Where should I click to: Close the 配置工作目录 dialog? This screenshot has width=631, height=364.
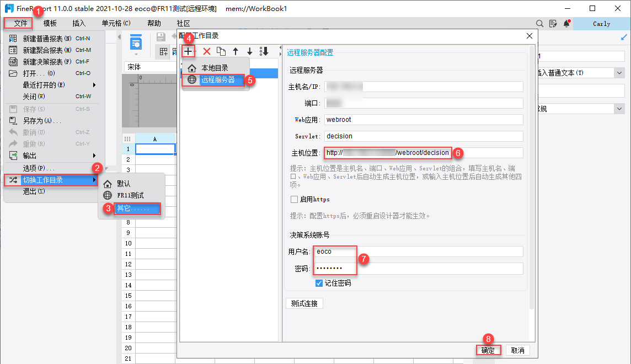click(x=530, y=36)
